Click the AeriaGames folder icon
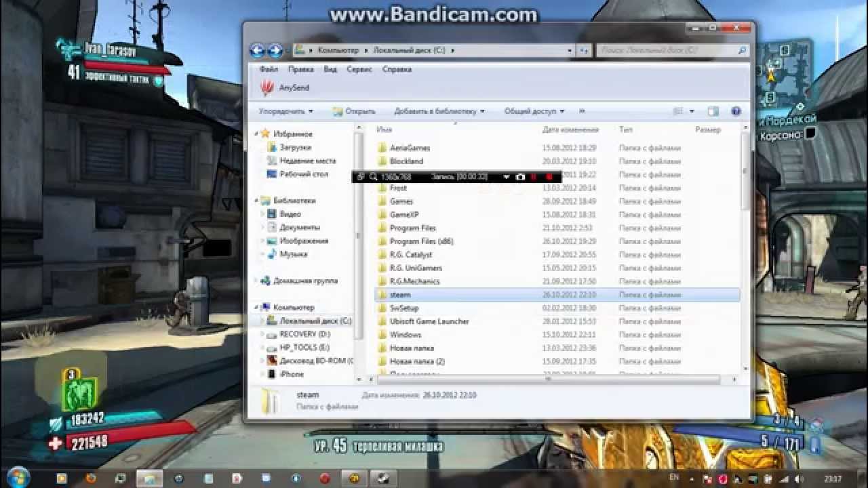The width and height of the screenshot is (868, 488). point(382,148)
